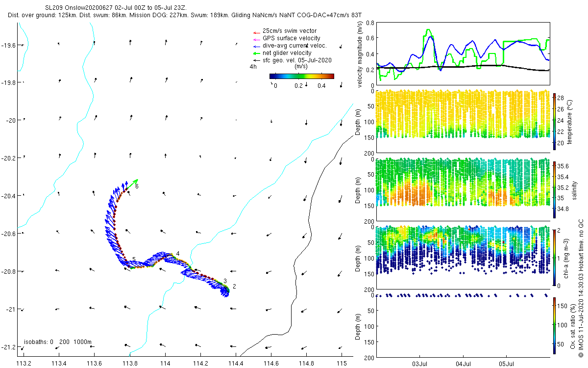The image size is (588, 368).
Task: Click the '150' tick on oxygen colorbar
Action: click(563, 306)
